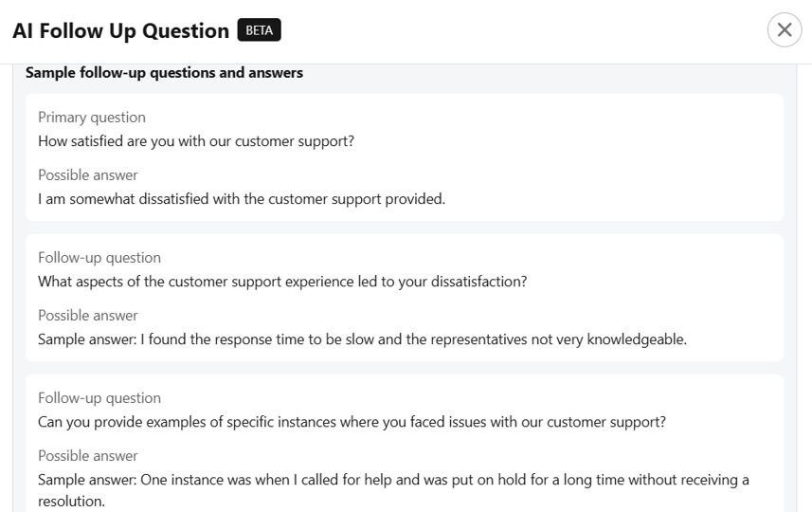The width and height of the screenshot is (812, 512).
Task: Select the "Sample follow-up questions and answers" heading
Action: (x=164, y=73)
